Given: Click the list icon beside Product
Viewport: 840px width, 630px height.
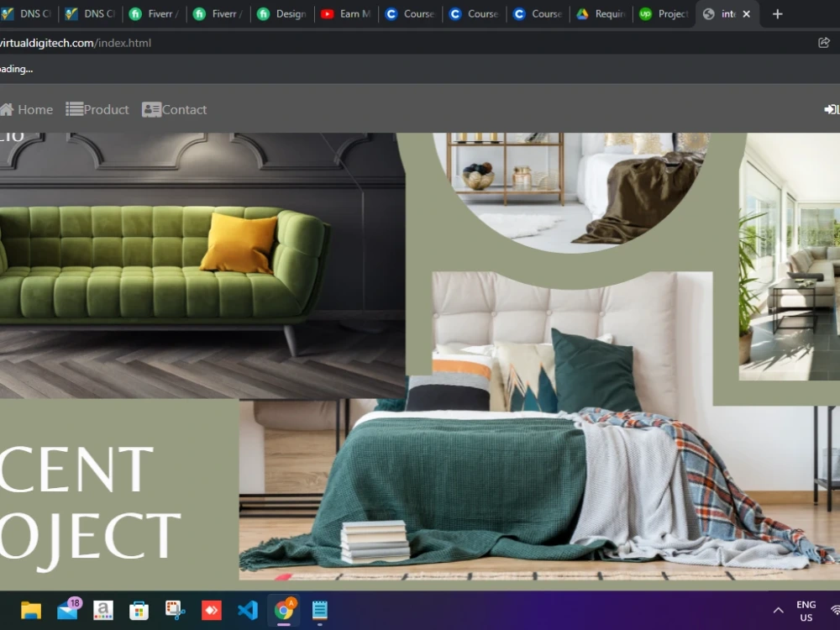Looking at the screenshot, I should [x=75, y=109].
